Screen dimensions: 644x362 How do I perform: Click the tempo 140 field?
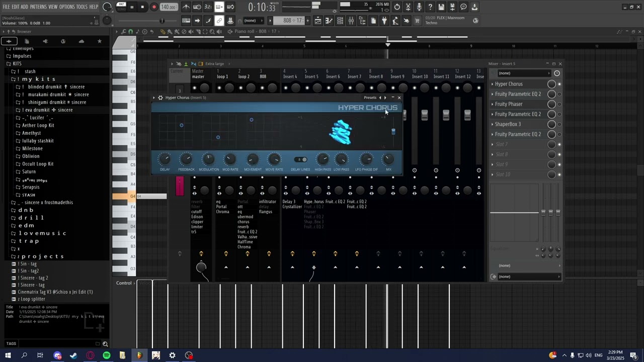(169, 7)
